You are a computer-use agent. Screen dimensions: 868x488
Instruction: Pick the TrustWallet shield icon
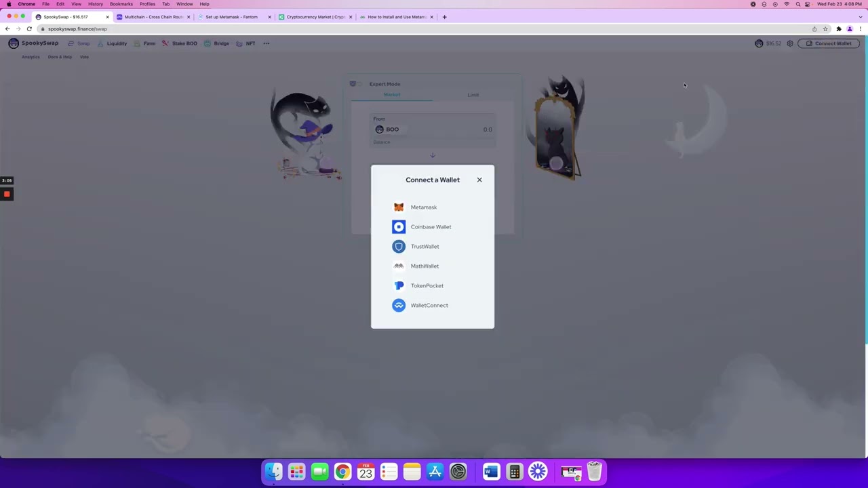click(x=399, y=247)
